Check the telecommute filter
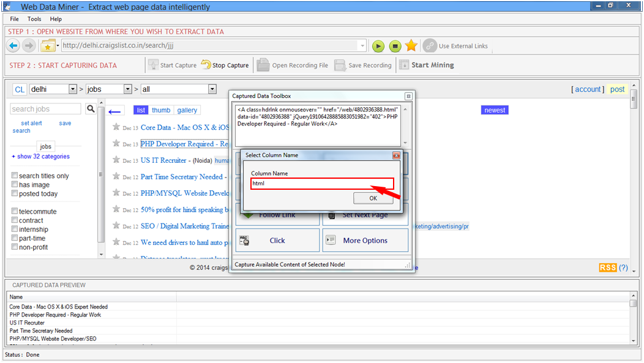Viewport: 644px width, 363px height. [15, 211]
